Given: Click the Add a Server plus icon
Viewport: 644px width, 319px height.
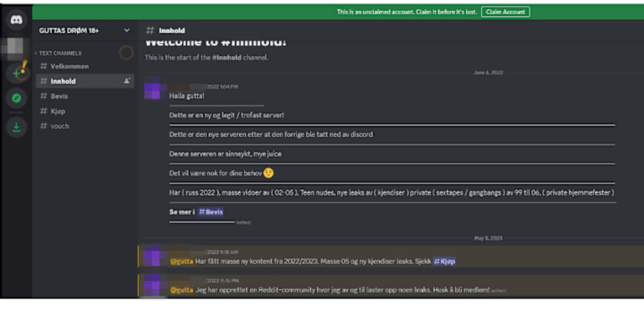Looking at the screenshot, I should pos(16,73).
